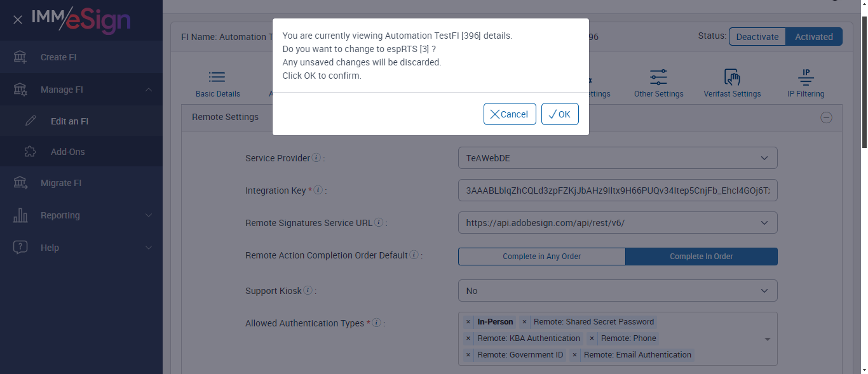Open the Support Kiosk dropdown
Screen dimensions: 868x374
click(617, 291)
